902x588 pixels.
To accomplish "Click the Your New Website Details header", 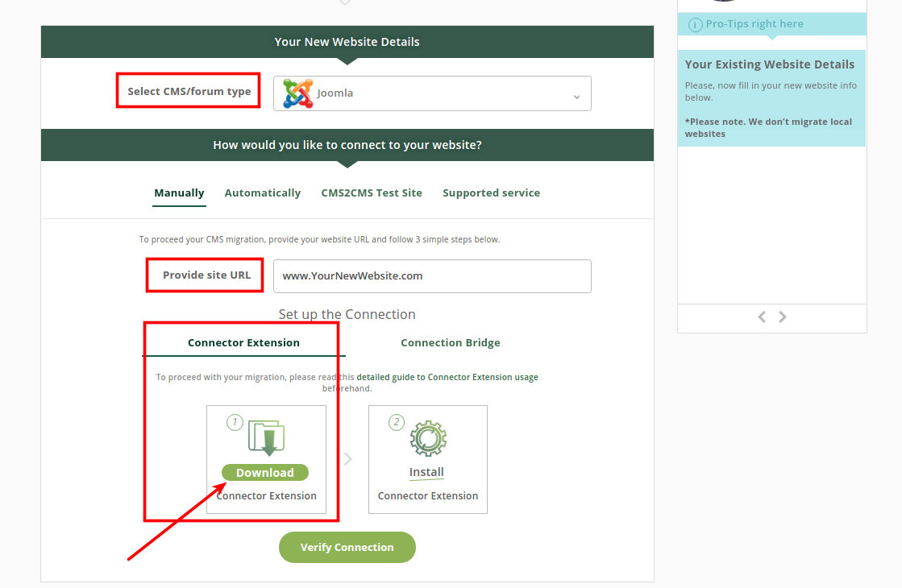I will pyautogui.click(x=347, y=42).
